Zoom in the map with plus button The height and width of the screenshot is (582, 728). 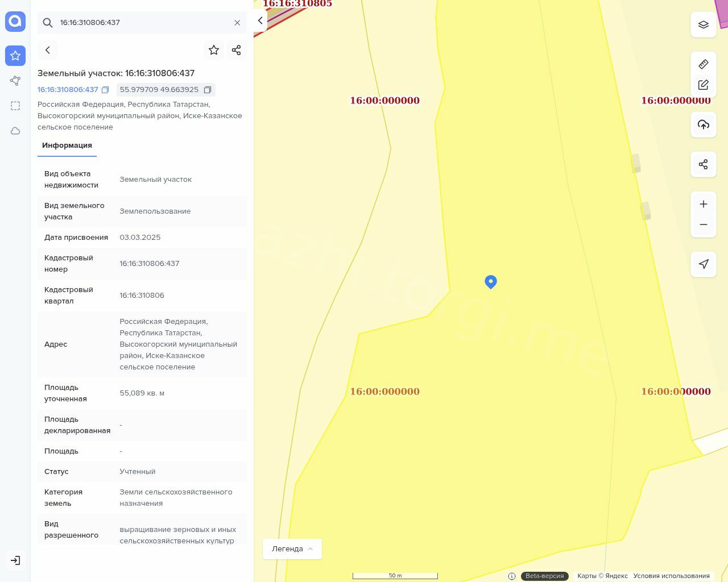704,204
